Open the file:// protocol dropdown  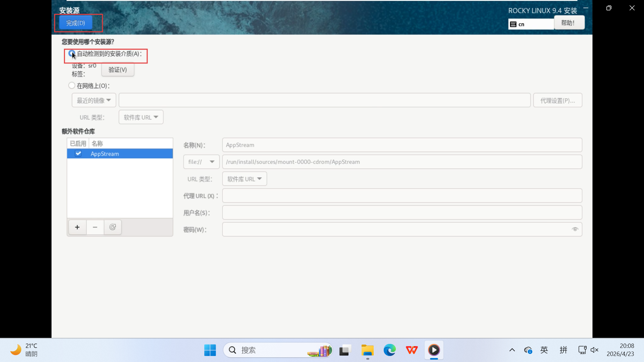pos(201,162)
